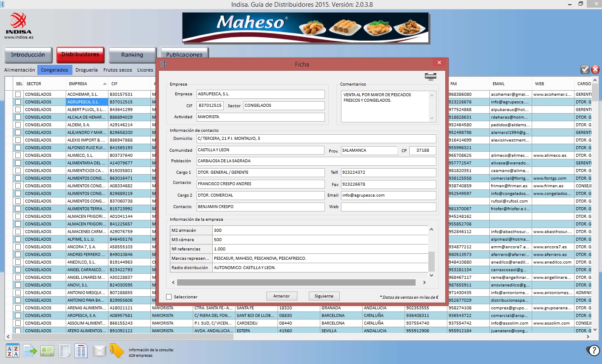Click the Indisa logo

coord(19,23)
